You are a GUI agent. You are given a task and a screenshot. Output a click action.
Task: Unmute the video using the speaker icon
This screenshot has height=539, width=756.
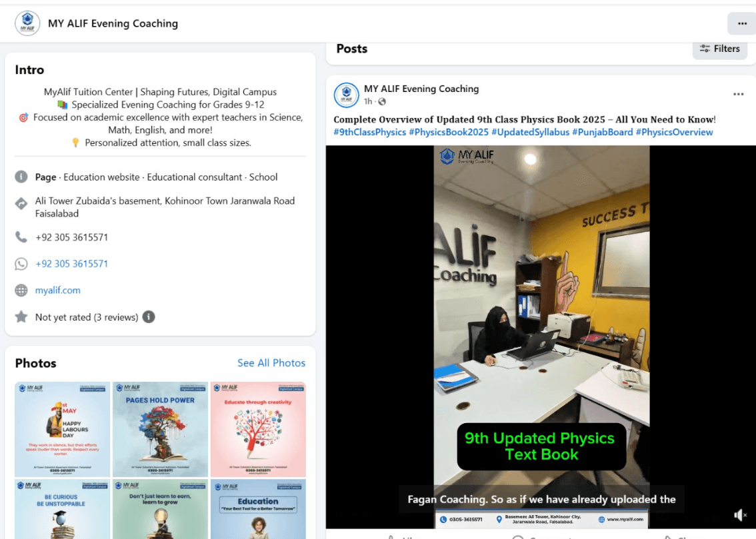(x=740, y=515)
